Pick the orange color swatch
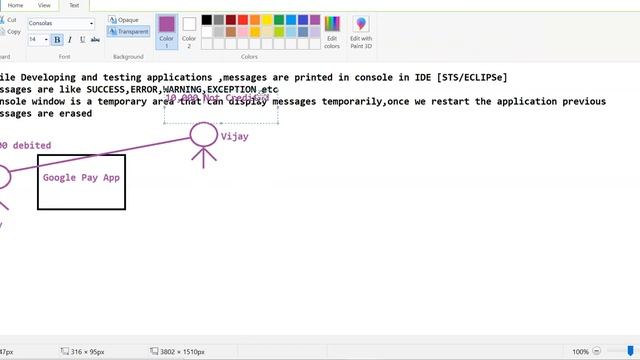Screen dimensions: 640x360 point(255,20)
